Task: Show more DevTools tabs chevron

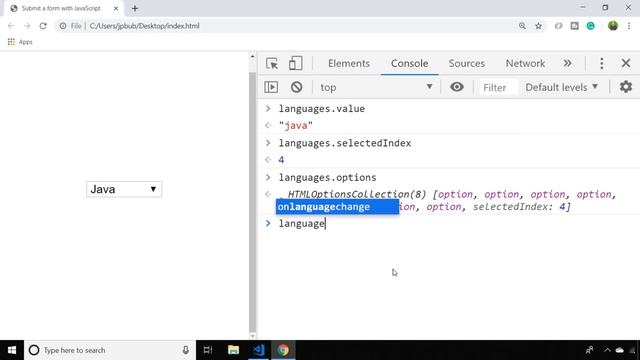Action: coord(567,63)
